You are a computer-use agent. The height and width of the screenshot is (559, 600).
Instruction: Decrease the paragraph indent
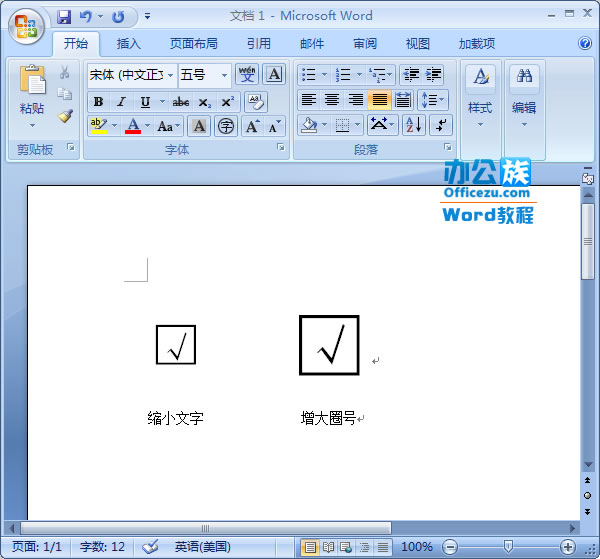point(411,74)
